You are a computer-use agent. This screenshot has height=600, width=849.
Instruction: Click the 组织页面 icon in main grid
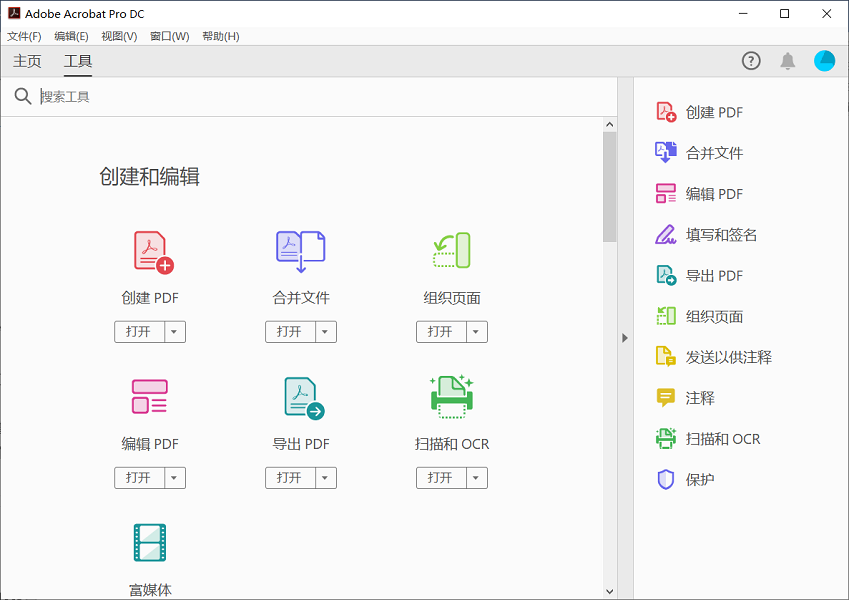click(452, 250)
